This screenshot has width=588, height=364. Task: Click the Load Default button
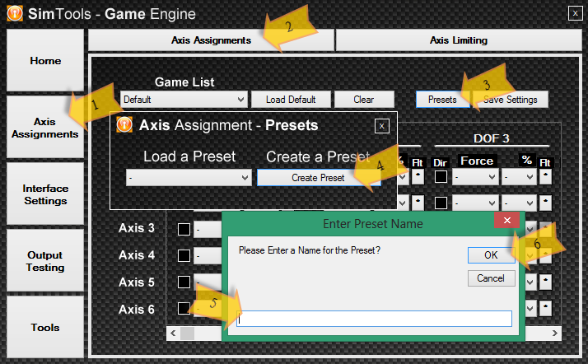(291, 100)
